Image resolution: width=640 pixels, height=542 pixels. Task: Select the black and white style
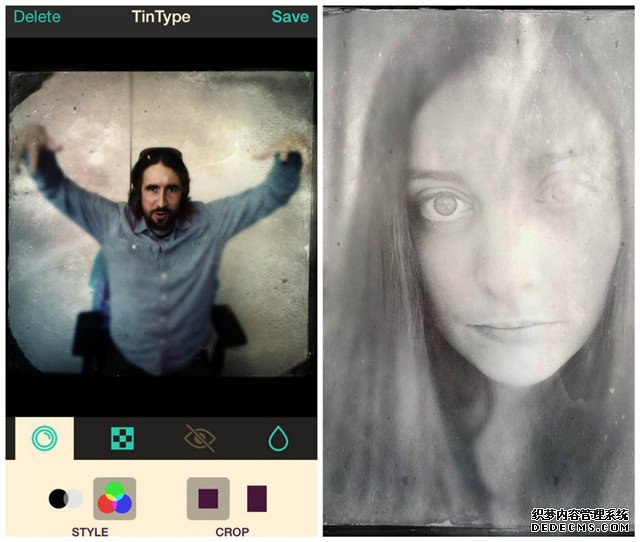(x=66, y=498)
